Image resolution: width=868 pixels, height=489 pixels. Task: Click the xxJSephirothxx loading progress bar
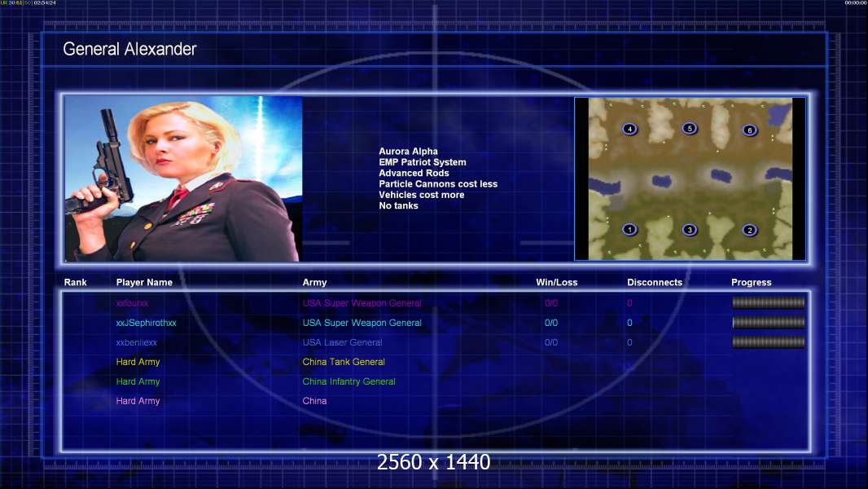coord(769,322)
